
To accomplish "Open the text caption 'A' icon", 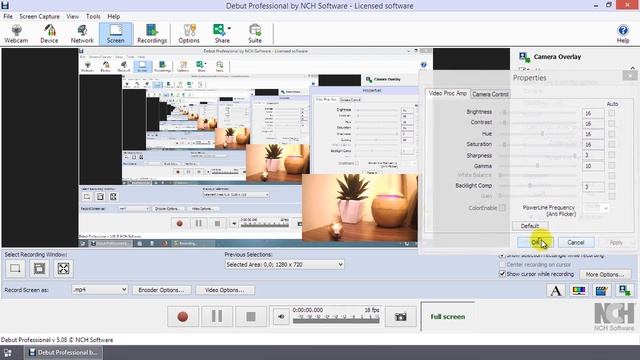I will [556, 291].
